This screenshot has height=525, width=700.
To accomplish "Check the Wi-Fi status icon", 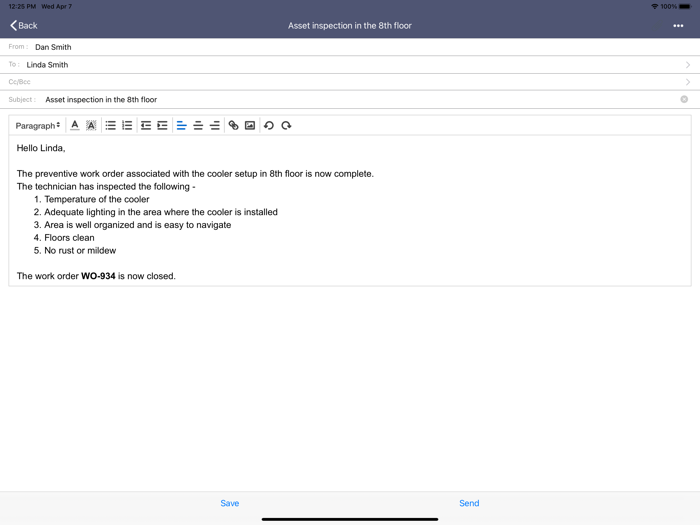I will pos(654,6).
